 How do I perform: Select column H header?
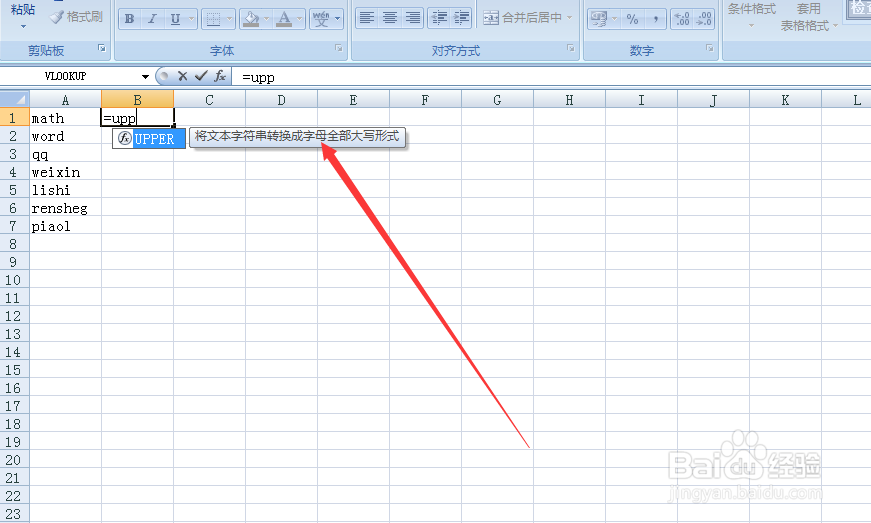pyautogui.click(x=569, y=100)
